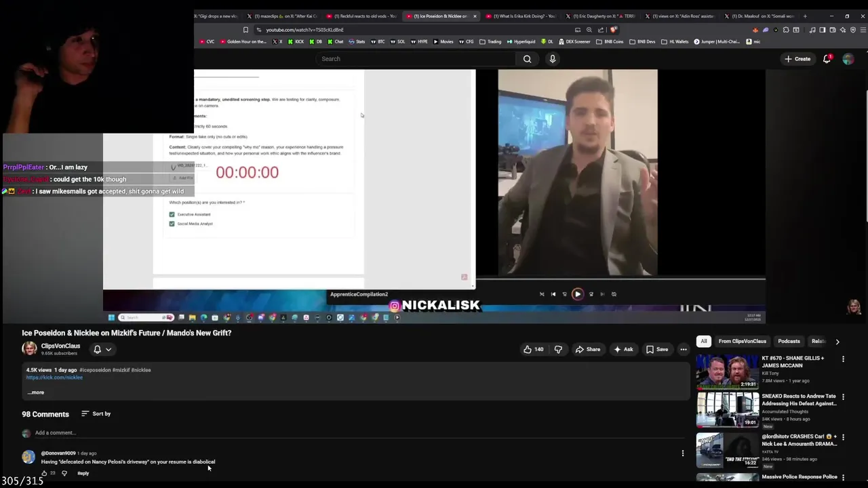Open the Movies bookmarks folder
Image resolution: width=868 pixels, height=488 pixels.
point(443,41)
